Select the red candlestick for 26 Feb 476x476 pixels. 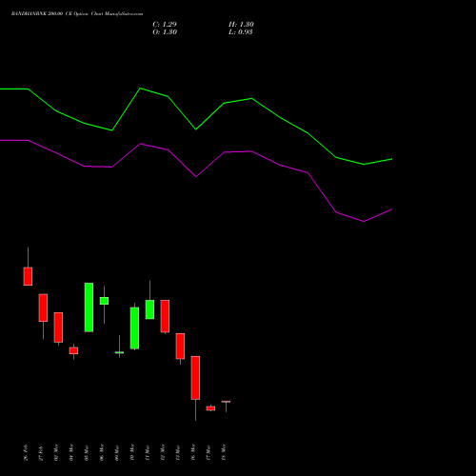28,276
